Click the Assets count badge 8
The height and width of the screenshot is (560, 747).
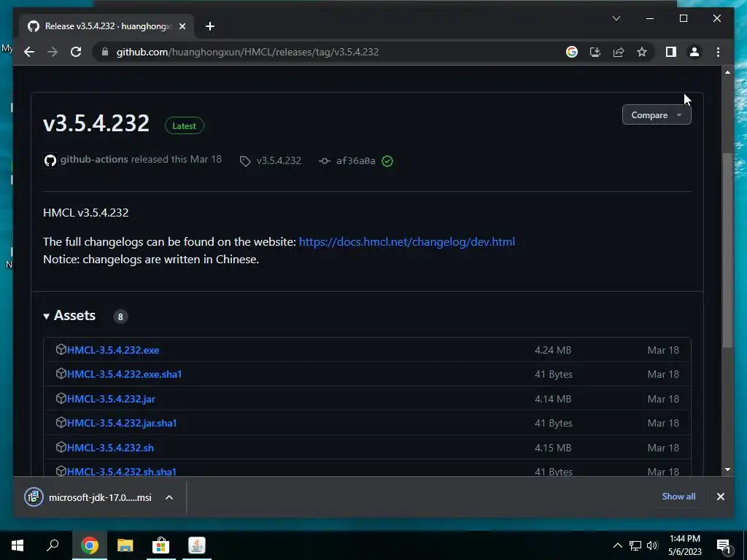pos(120,316)
